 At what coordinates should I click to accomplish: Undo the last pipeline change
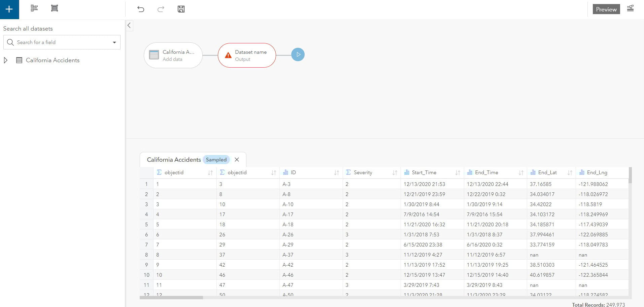click(x=140, y=9)
